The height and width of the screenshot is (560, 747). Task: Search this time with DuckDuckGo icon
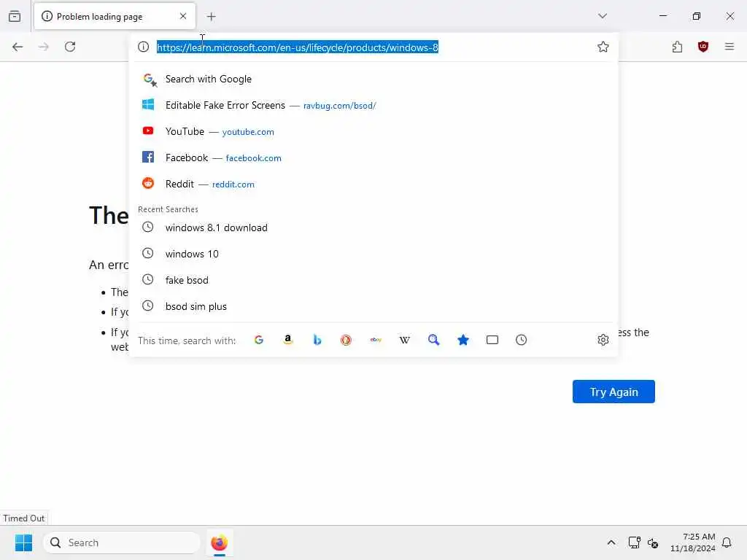tap(346, 340)
